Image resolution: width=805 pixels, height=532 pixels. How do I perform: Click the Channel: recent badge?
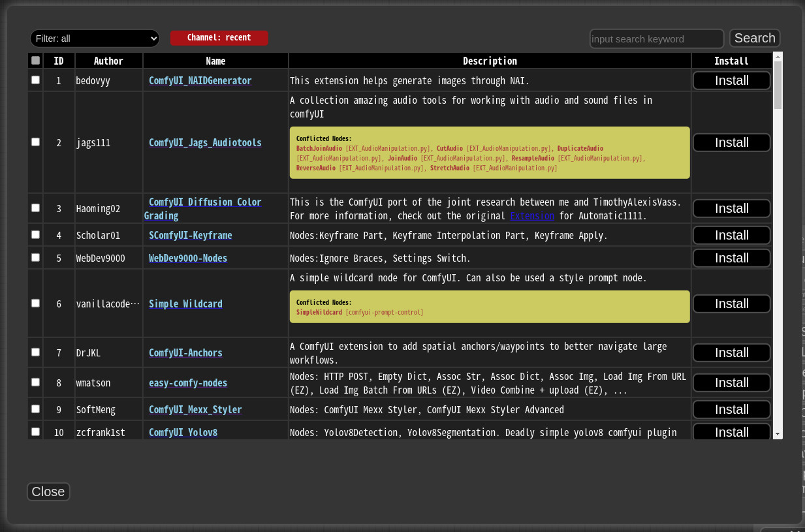[219, 37]
